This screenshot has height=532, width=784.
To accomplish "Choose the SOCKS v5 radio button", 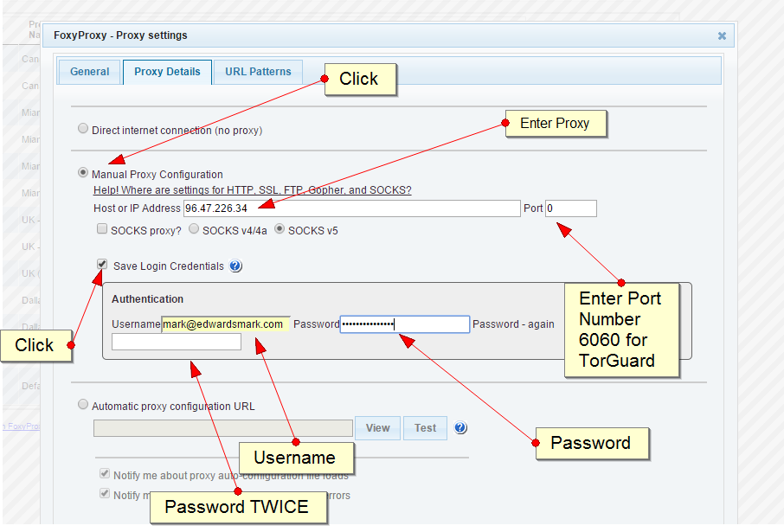I will pyautogui.click(x=280, y=229).
